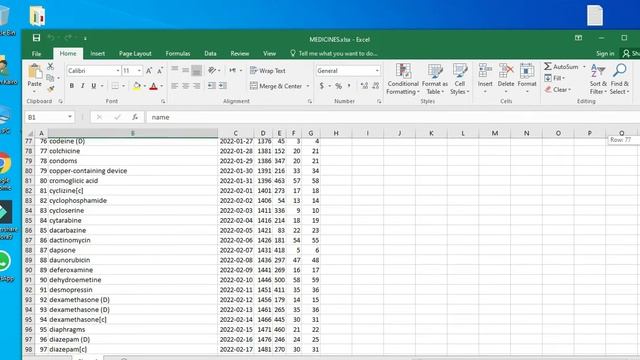Toggle Wrap Text
The height and width of the screenshot is (360, 640).
tap(268, 71)
